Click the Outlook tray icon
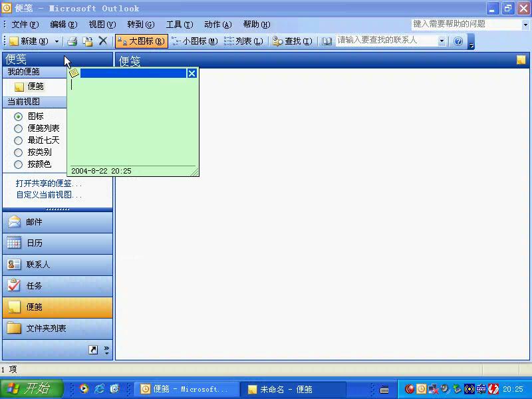The height and width of the screenshot is (399, 532). pyautogui.click(x=421, y=389)
